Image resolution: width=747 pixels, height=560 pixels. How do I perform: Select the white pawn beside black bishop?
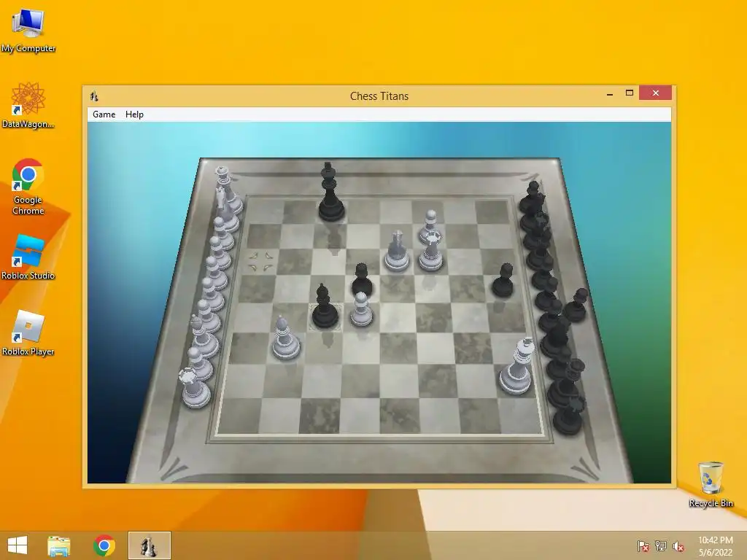coord(361,311)
